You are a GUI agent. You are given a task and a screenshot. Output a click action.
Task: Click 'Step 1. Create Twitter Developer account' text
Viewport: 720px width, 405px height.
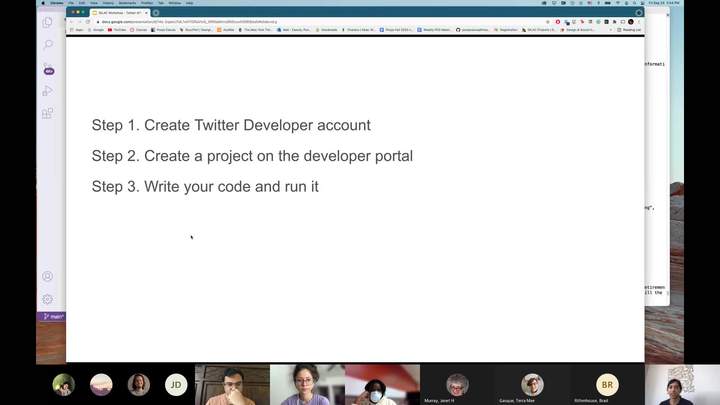click(231, 125)
